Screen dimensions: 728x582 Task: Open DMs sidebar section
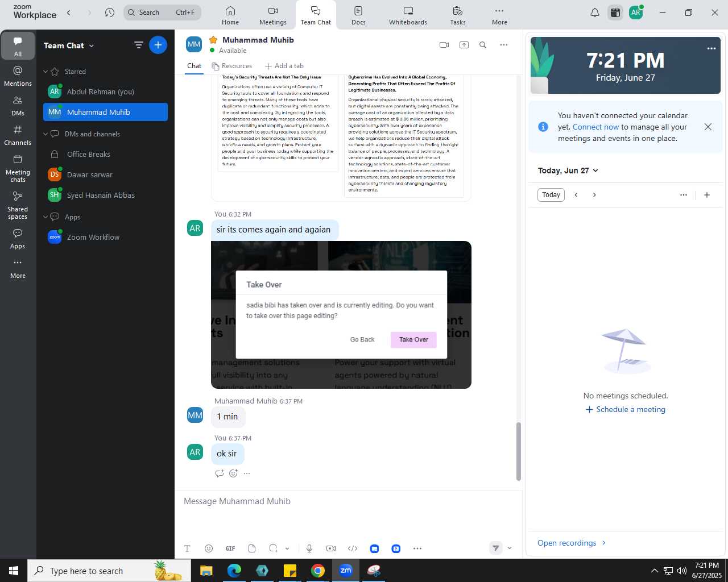click(18, 105)
